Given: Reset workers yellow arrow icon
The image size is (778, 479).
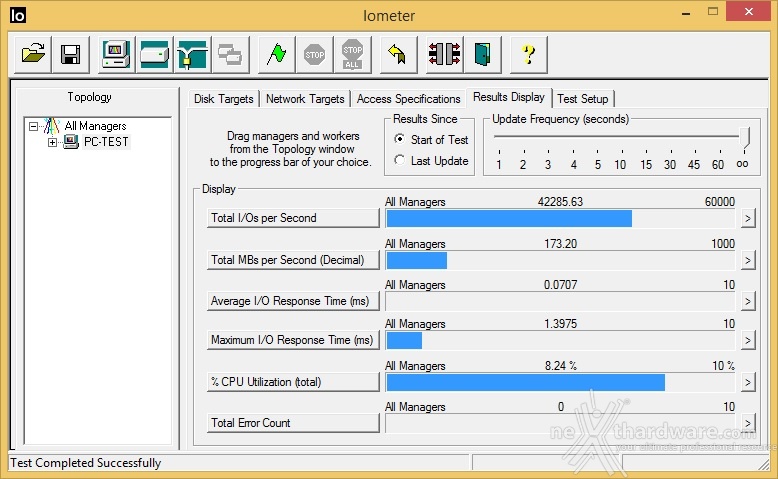Looking at the screenshot, I should click(398, 55).
